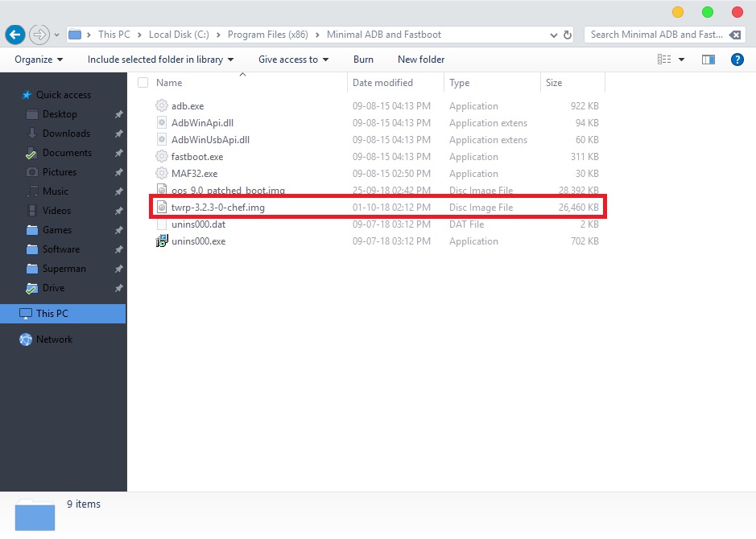Click the blue Back arrow button
The height and width of the screenshot is (539, 756).
[14, 35]
